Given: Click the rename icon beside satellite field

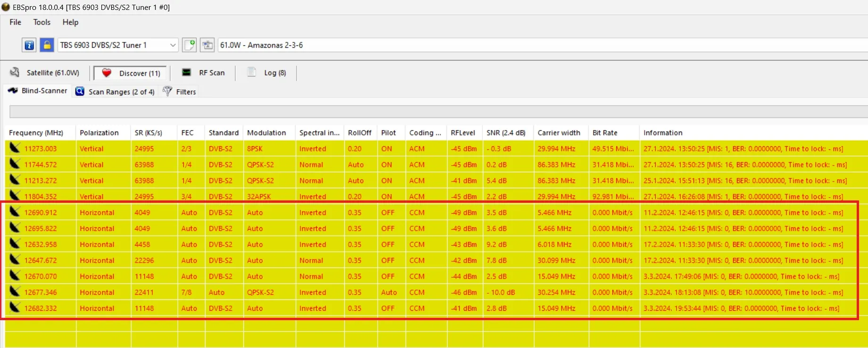Looking at the screenshot, I should click(x=207, y=45).
